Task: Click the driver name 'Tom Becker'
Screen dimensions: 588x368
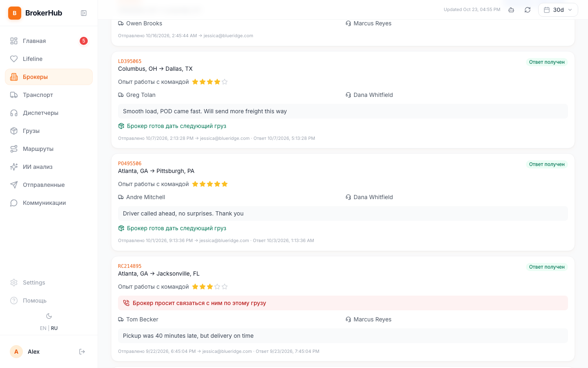Action: pyautogui.click(x=142, y=319)
